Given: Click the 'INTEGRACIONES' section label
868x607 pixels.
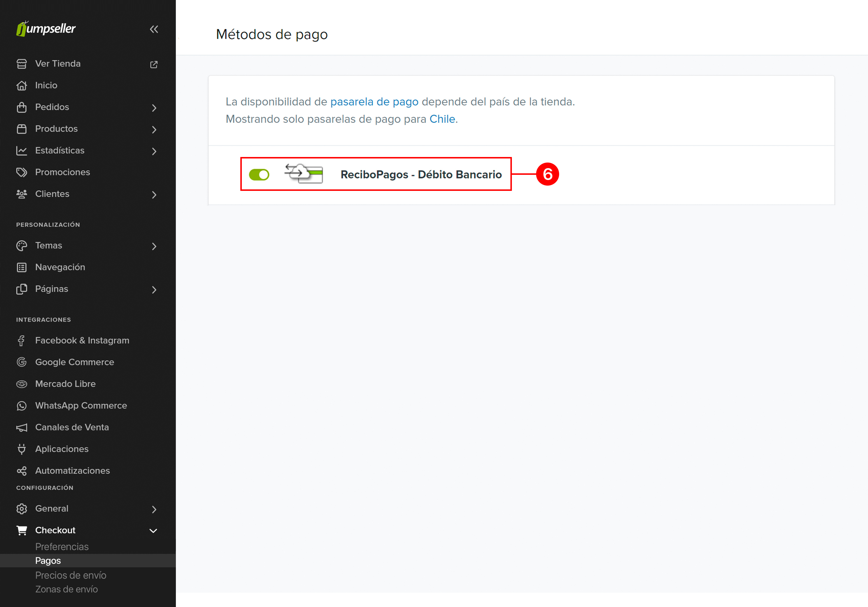Looking at the screenshot, I should point(43,320).
